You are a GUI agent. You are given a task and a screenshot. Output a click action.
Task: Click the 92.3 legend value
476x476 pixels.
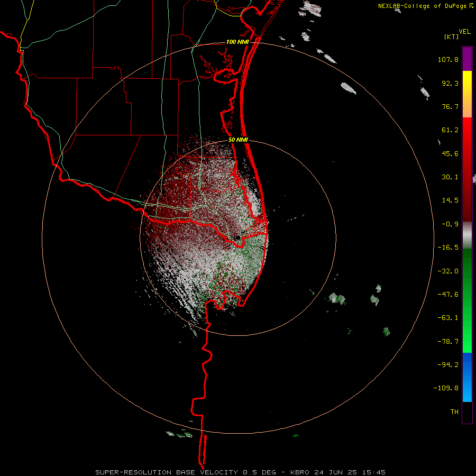coord(450,83)
